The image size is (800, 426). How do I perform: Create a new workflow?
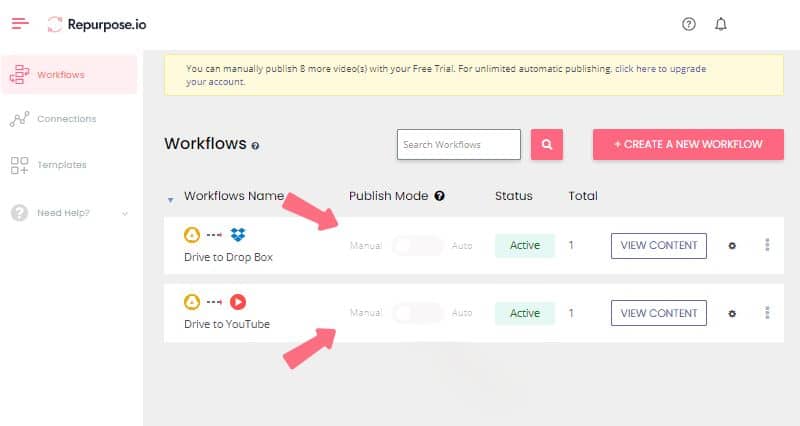click(688, 144)
